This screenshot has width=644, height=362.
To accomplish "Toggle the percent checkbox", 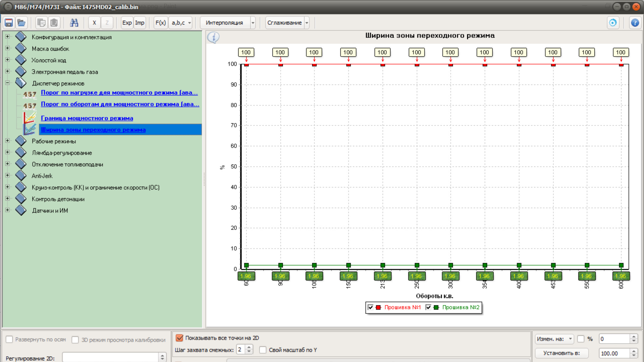I will [x=581, y=339].
